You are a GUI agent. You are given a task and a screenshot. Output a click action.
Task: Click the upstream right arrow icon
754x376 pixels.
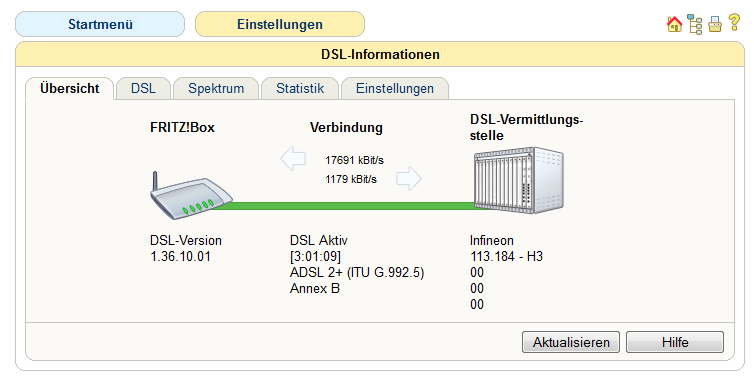409,179
